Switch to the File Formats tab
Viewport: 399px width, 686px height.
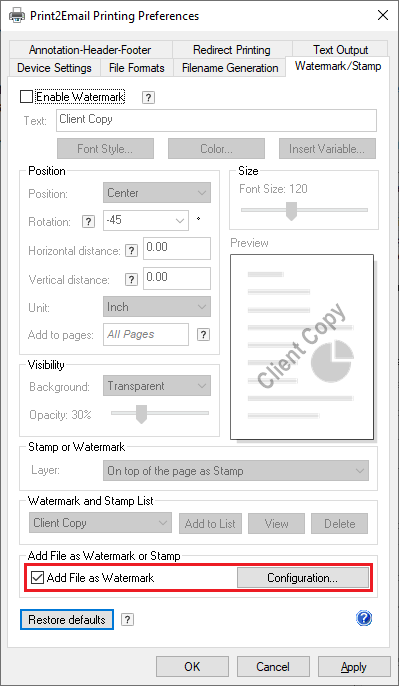pos(137,68)
